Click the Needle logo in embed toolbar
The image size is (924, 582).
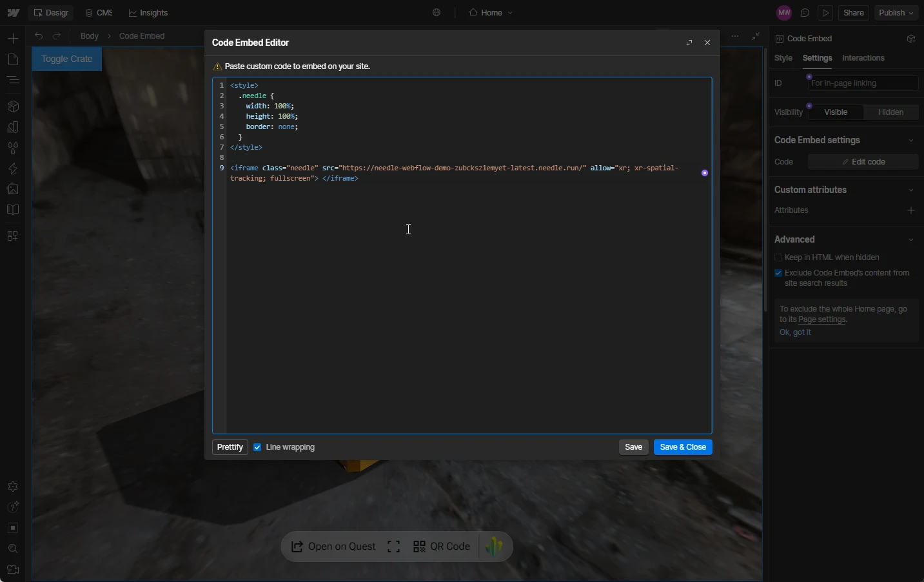coord(495,547)
